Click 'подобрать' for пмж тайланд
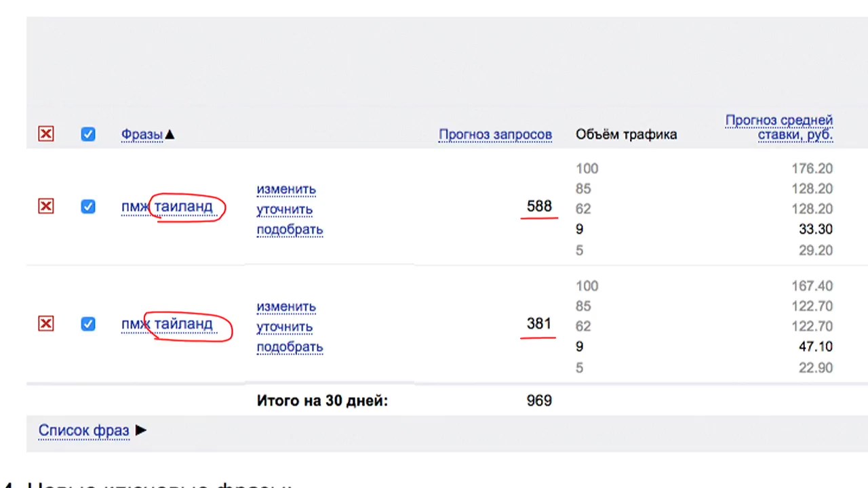The width and height of the screenshot is (868, 488). click(x=290, y=347)
